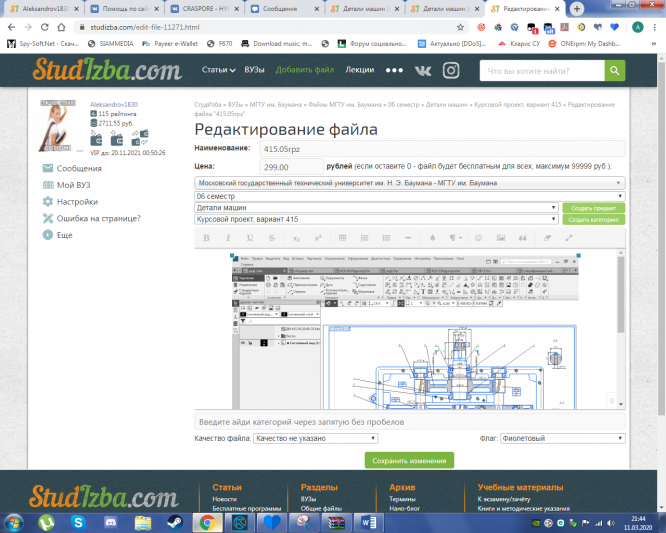Open the Детали машин subject dropdown
Screen dimensions: 666x533
point(376,208)
